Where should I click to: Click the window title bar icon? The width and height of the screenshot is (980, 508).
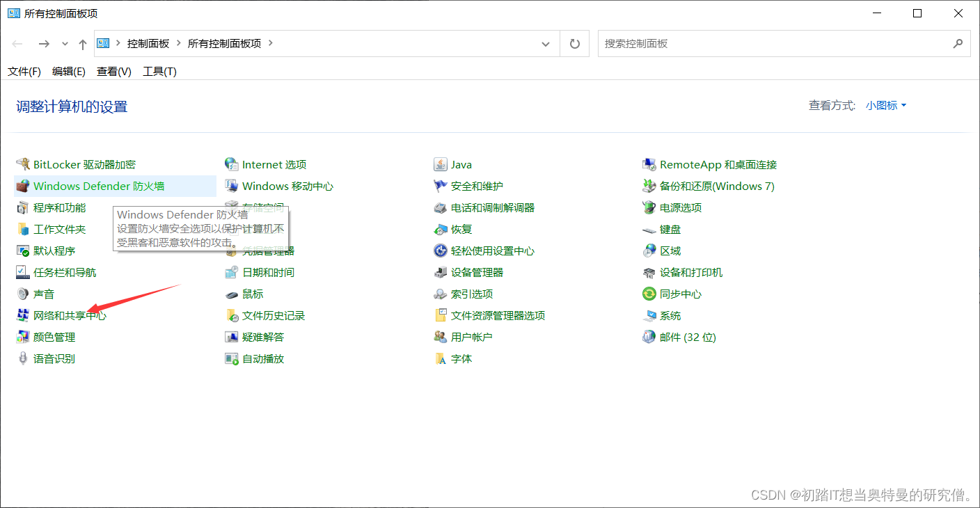14,13
